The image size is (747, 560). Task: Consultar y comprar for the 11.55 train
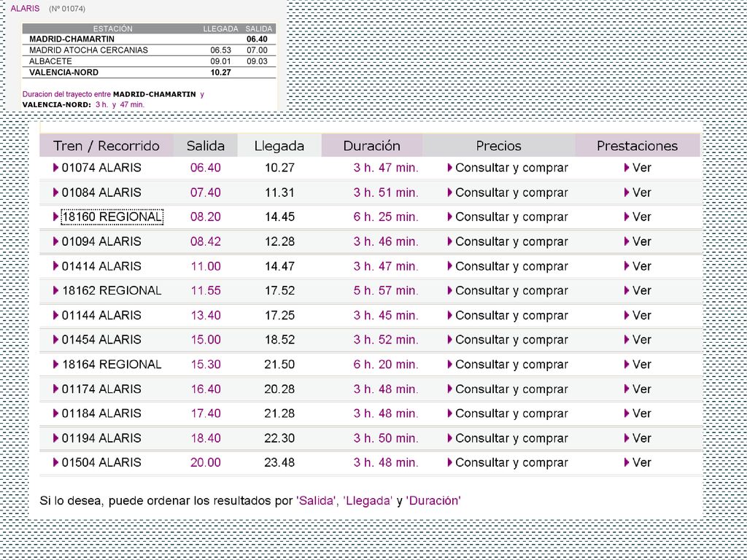[x=511, y=290]
